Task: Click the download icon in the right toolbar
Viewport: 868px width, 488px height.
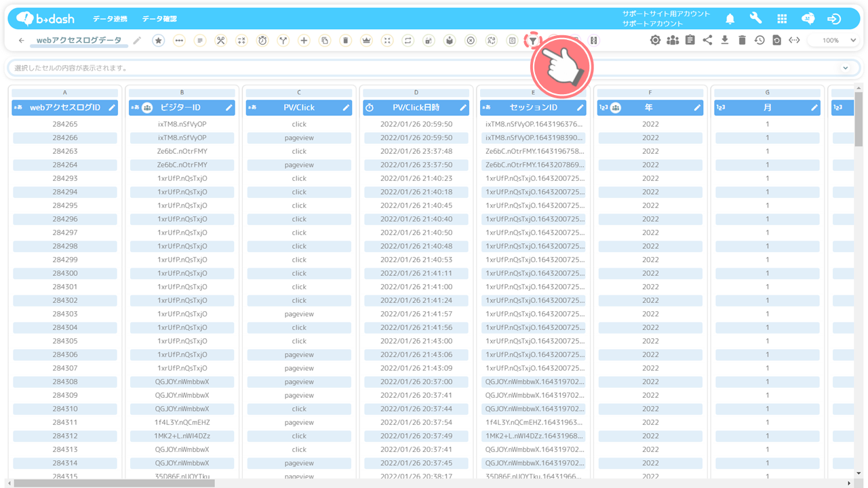Action: pos(725,41)
